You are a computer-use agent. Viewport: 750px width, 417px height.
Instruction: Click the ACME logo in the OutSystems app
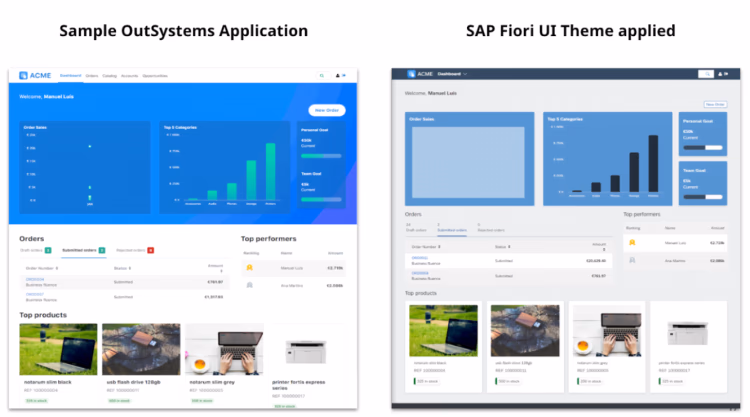tap(35, 76)
